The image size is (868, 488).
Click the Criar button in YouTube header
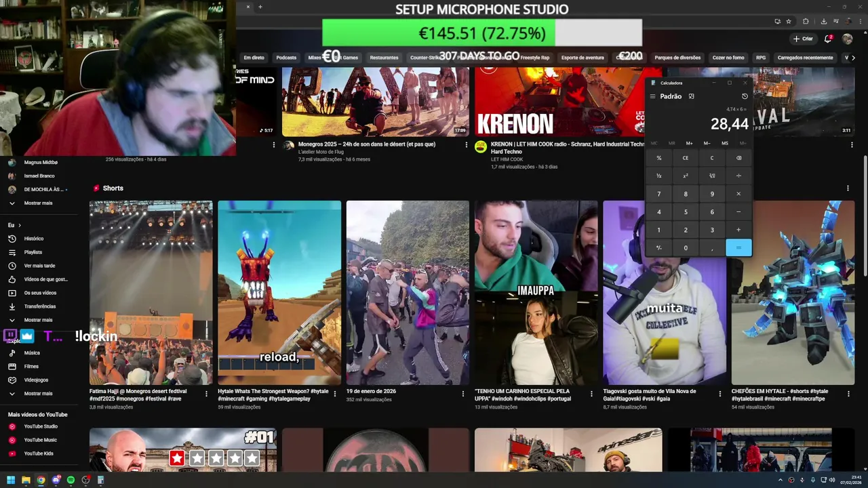click(x=803, y=39)
